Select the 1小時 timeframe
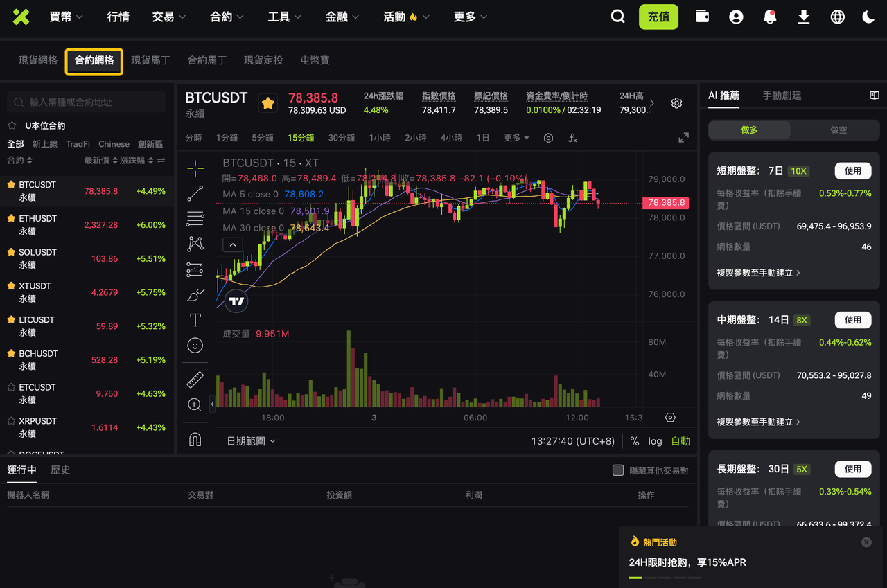887x588 pixels. click(380, 138)
